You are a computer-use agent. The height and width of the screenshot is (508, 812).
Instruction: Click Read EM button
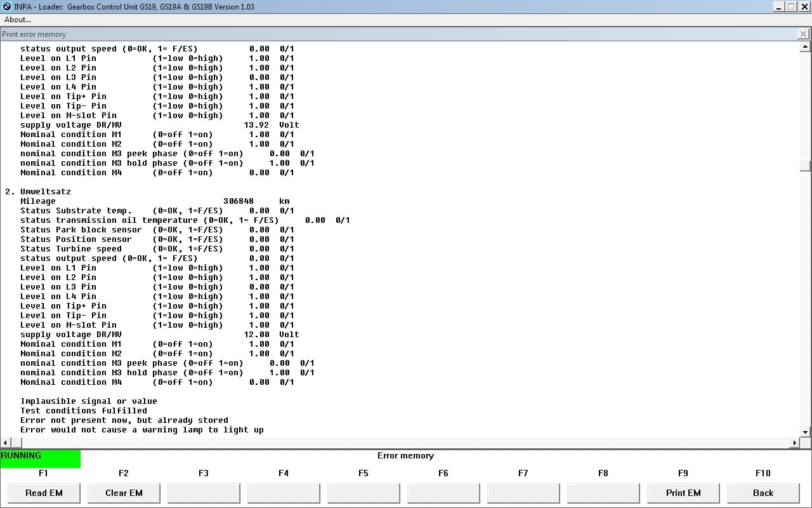[44, 493]
